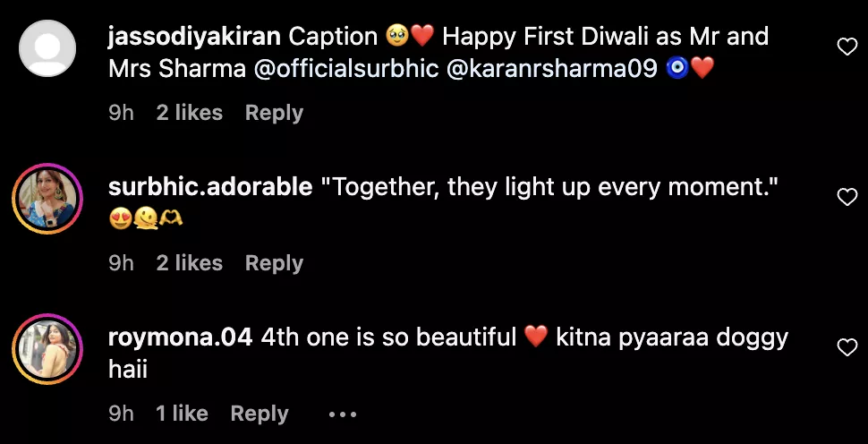
Task: Like surbhic.adorable's comment with the heart
Action: (x=847, y=198)
